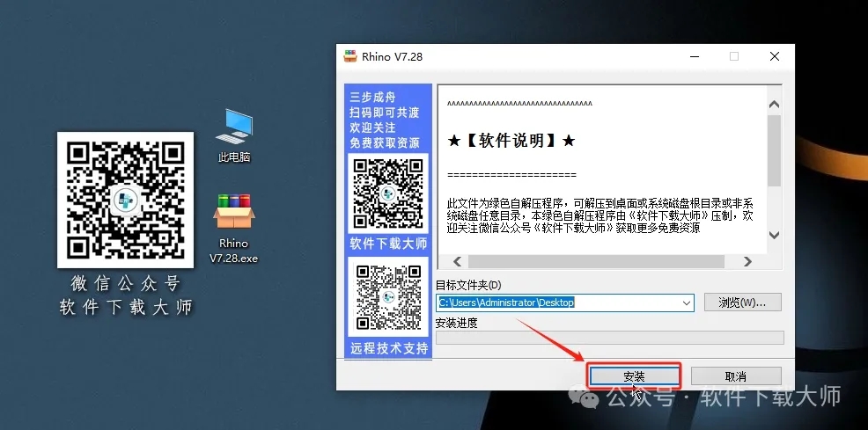Click the vertical scrollbar down arrow
The image size is (868, 430).
[774, 235]
